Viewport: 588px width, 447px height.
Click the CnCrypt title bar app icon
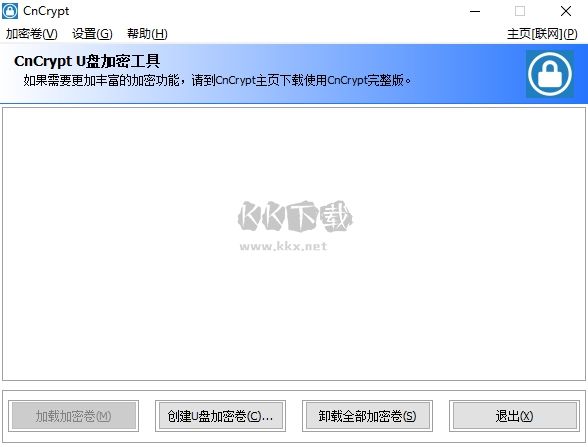point(10,11)
